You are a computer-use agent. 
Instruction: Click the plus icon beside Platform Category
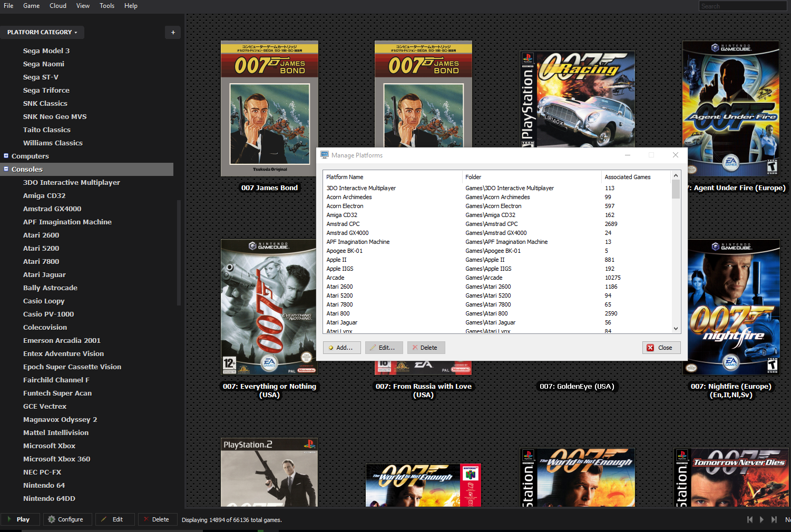[173, 32]
